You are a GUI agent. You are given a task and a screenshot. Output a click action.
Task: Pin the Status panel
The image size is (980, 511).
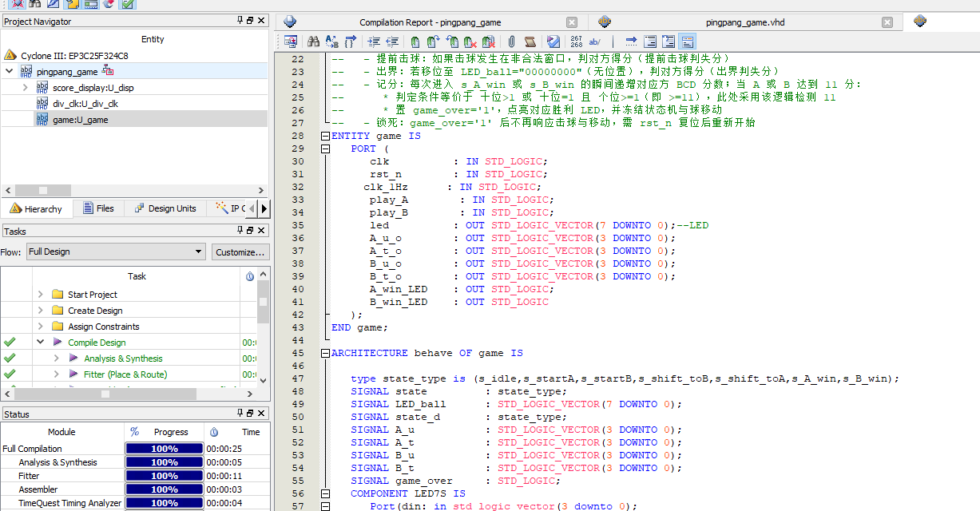(x=241, y=414)
